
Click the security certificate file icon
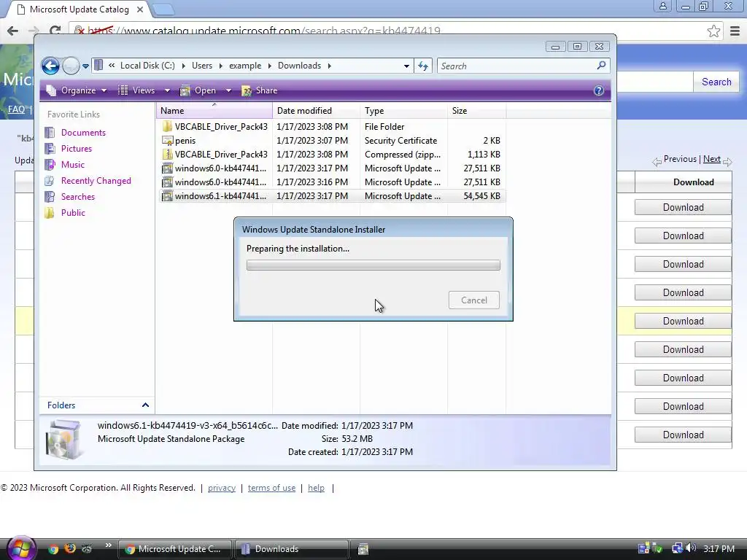(167, 141)
